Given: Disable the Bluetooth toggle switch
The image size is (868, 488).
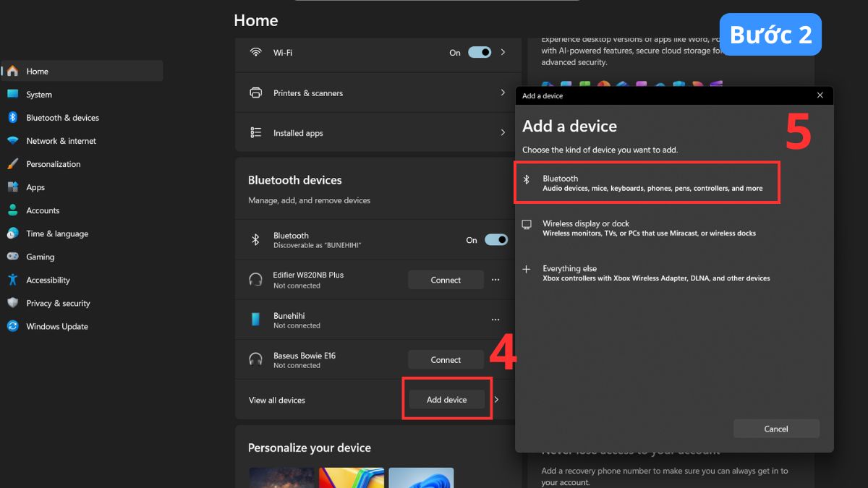Looking at the screenshot, I should (496, 240).
